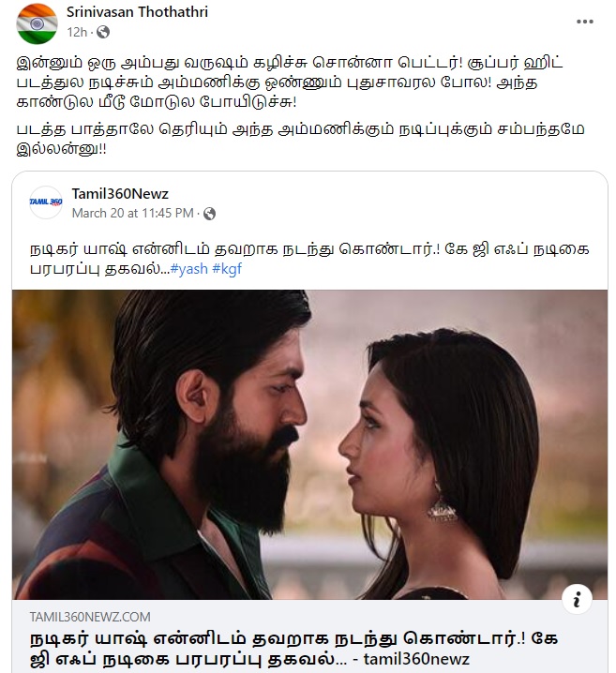Click the TAMIL360NEWZ.COM domain label
This screenshot has width=616, height=673.
pyautogui.click(x=90, y=617)
